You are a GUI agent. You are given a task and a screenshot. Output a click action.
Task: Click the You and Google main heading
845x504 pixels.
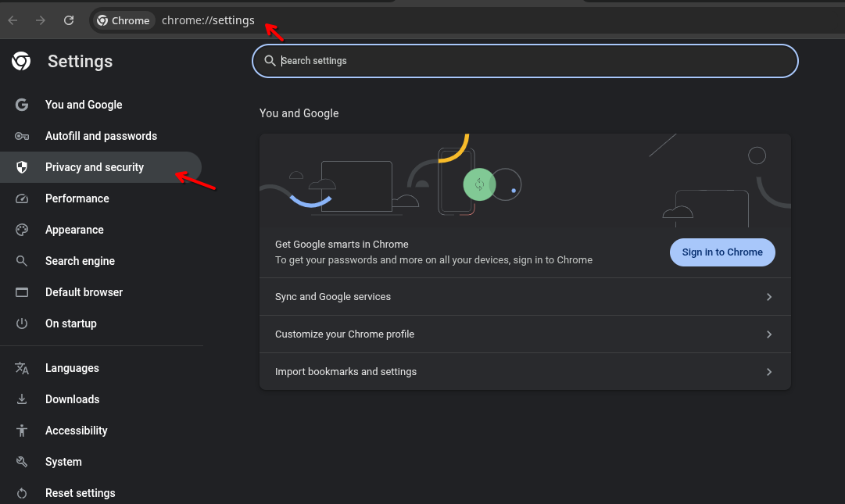point(299,113)
